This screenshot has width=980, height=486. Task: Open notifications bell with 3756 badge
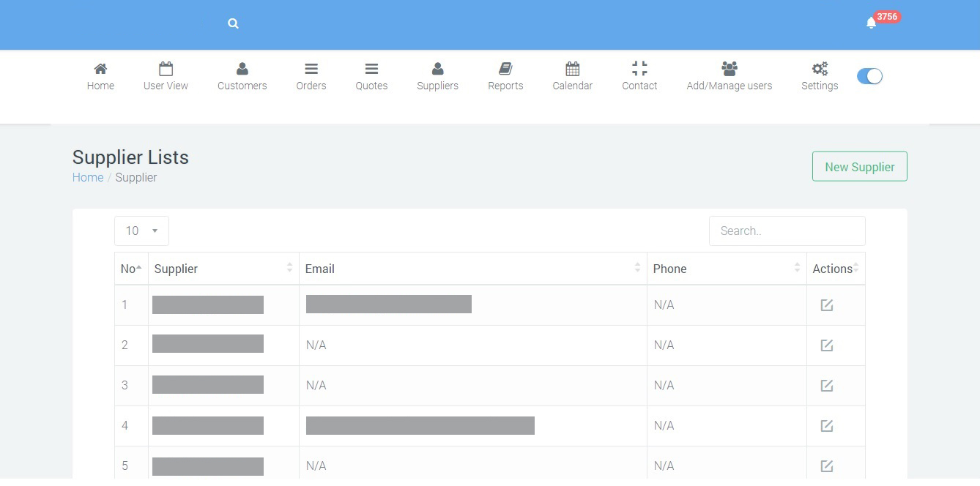pyautogui.click(x=871, y=23)
